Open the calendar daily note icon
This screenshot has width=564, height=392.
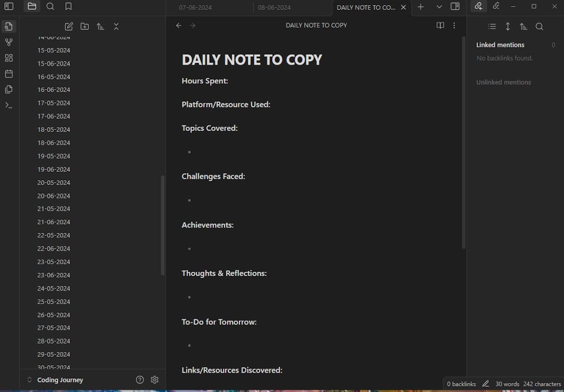click(x=8, y=73)
